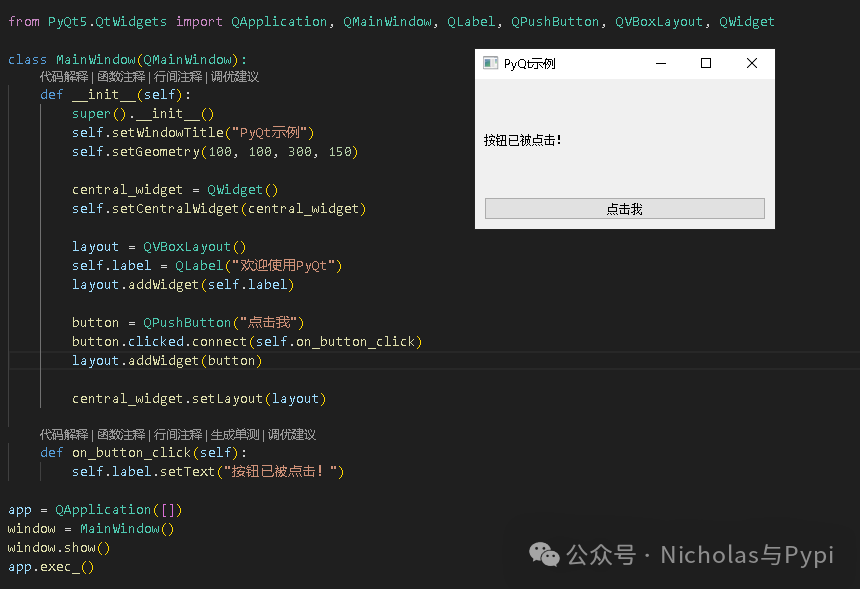Minimize the PyQt示例 window
Image resolution: width=860 pixels, height=589 pixels.
[661, 64]
